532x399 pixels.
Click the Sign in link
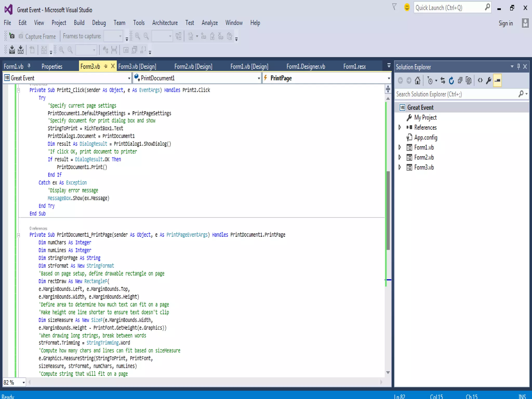pyautogui.click(x=506, y=23)
